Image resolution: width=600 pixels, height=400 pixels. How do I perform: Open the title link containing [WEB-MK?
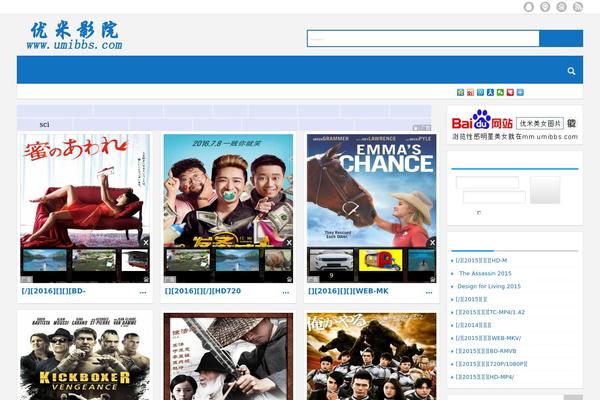coord(348,291)
